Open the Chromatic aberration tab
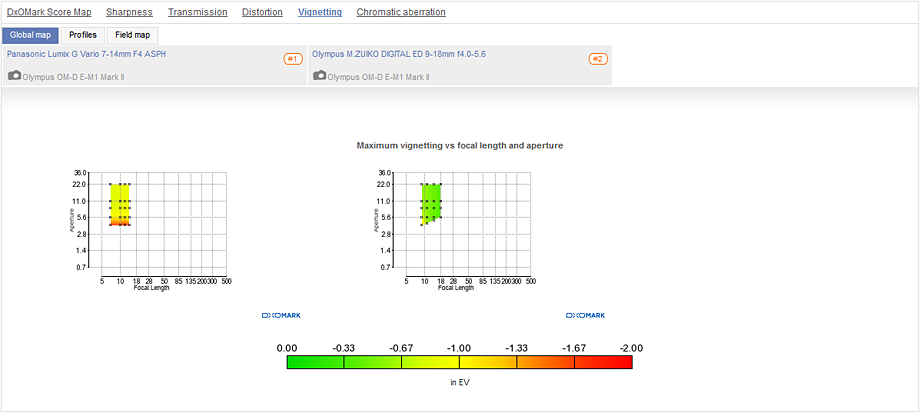The width and height of the screenshot is (920, 413). pos(401,12)
